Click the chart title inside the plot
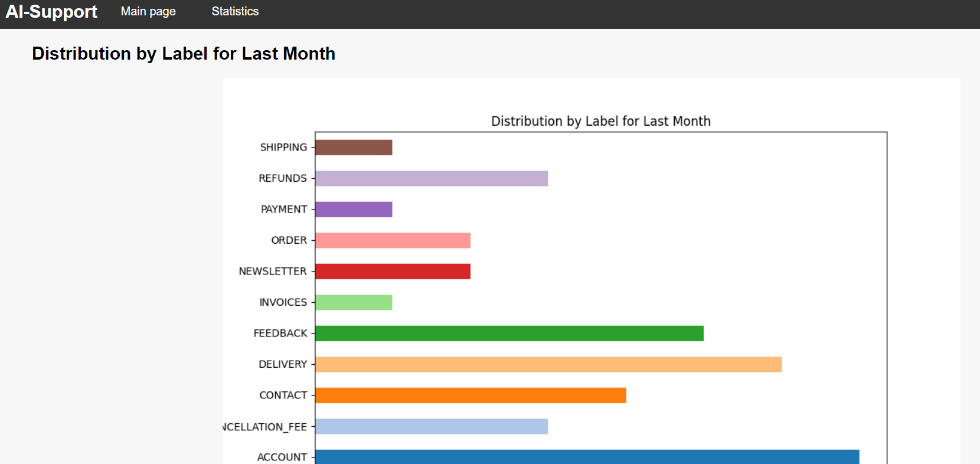 601,121
